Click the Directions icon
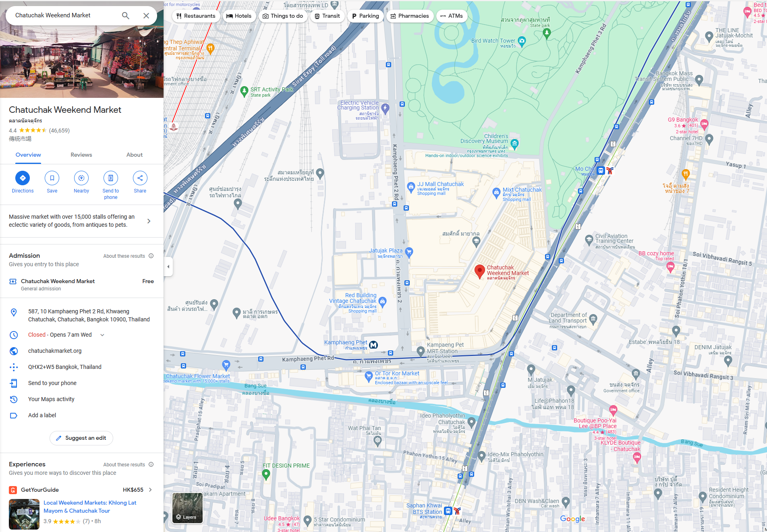 (23, 178)
